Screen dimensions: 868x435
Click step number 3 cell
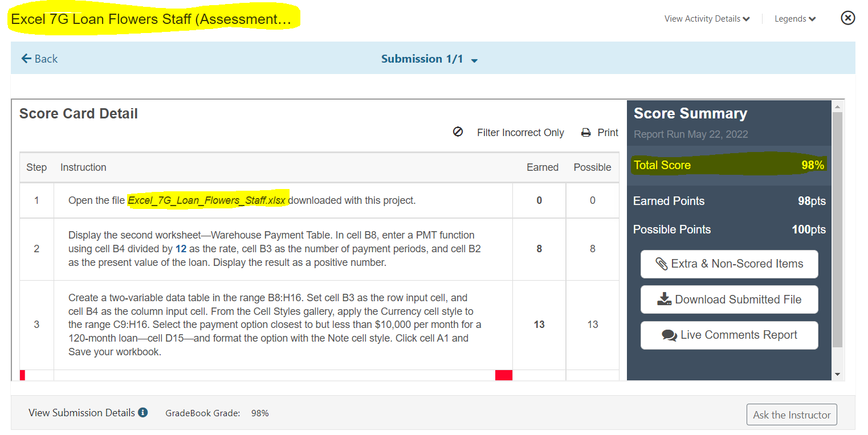[x=36, y=325]
